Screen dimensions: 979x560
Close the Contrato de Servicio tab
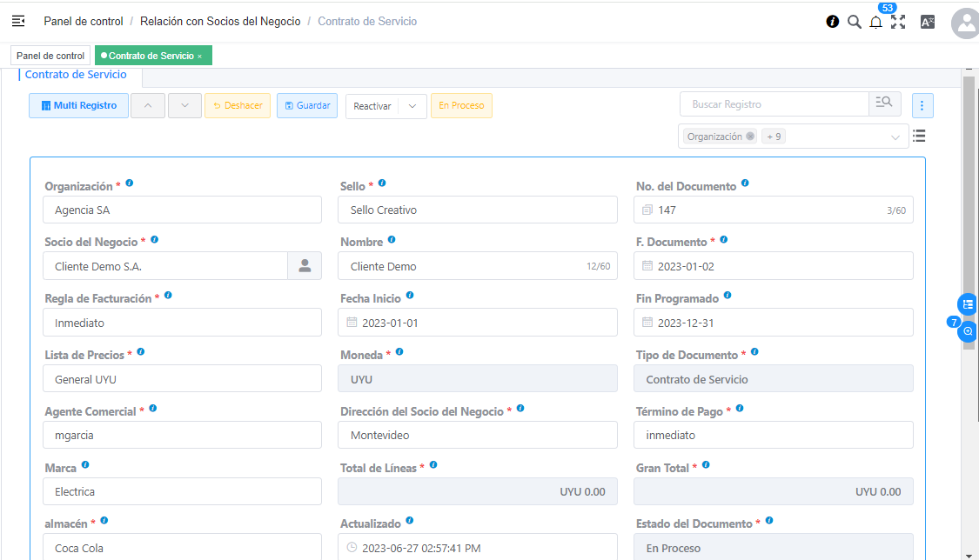pyautogui.click(x=199, y=57)
